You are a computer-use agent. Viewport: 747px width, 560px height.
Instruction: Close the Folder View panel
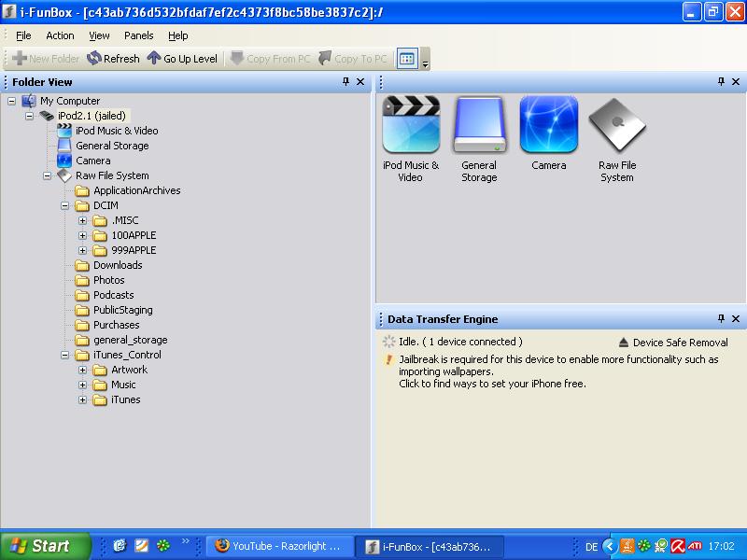pos(360,81)
